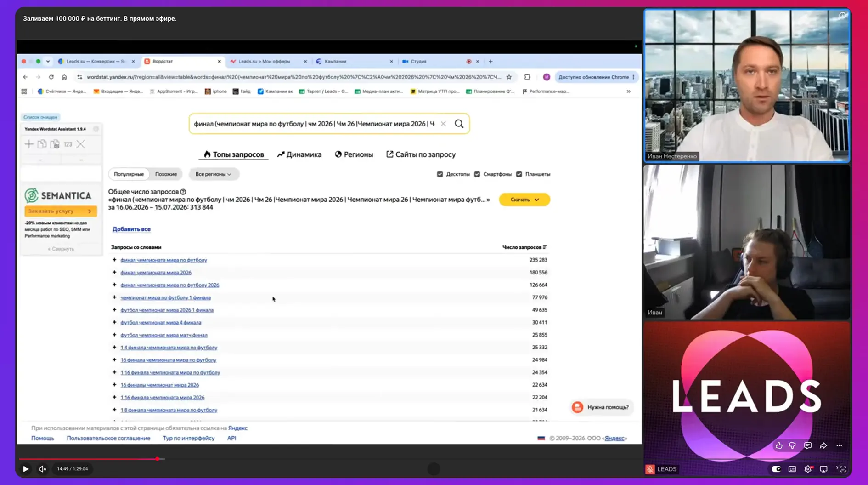Toggle the Планшеты checkbox
Screen dimensions: 868x485
pyautogui.click(x=519, y=174)
